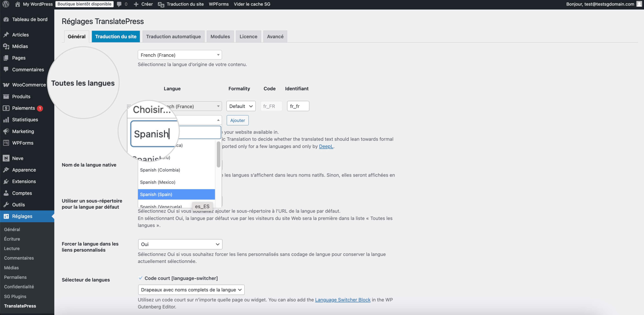Click the Spanish search input field
Screen dimensions: 644x315
coord(176,133)
